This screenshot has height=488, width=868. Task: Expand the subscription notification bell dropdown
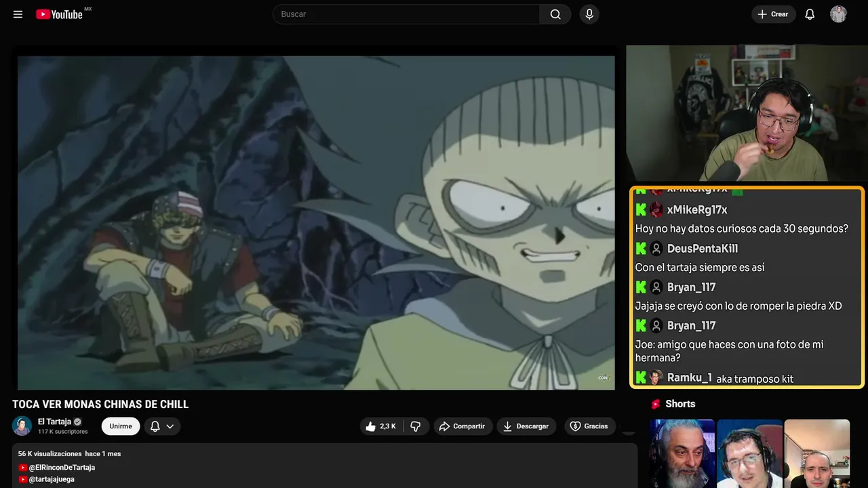point(162,426)
